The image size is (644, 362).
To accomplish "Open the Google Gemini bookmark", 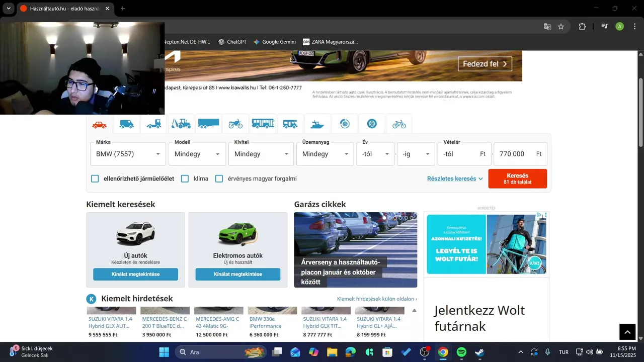I will pos(274,42).
